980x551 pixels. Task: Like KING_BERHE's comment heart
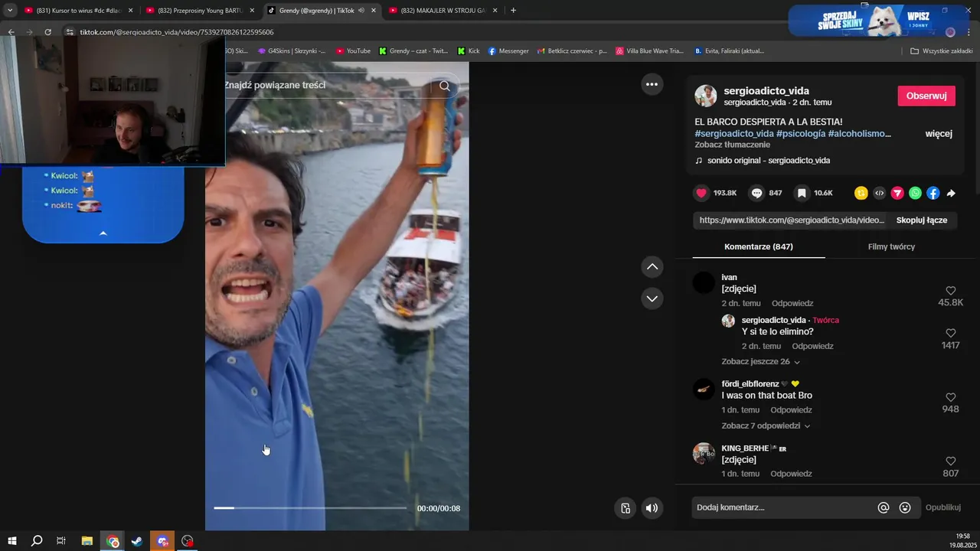click(x=951, y=461)
